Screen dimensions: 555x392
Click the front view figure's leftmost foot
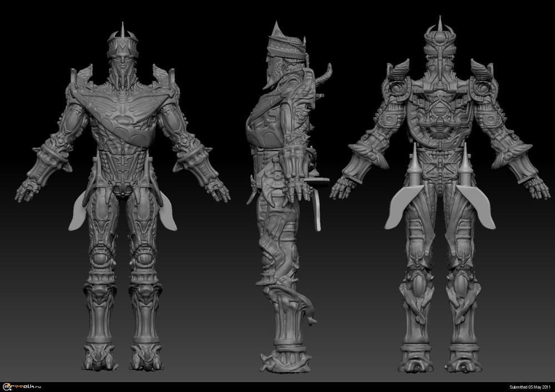coord(100,358)
